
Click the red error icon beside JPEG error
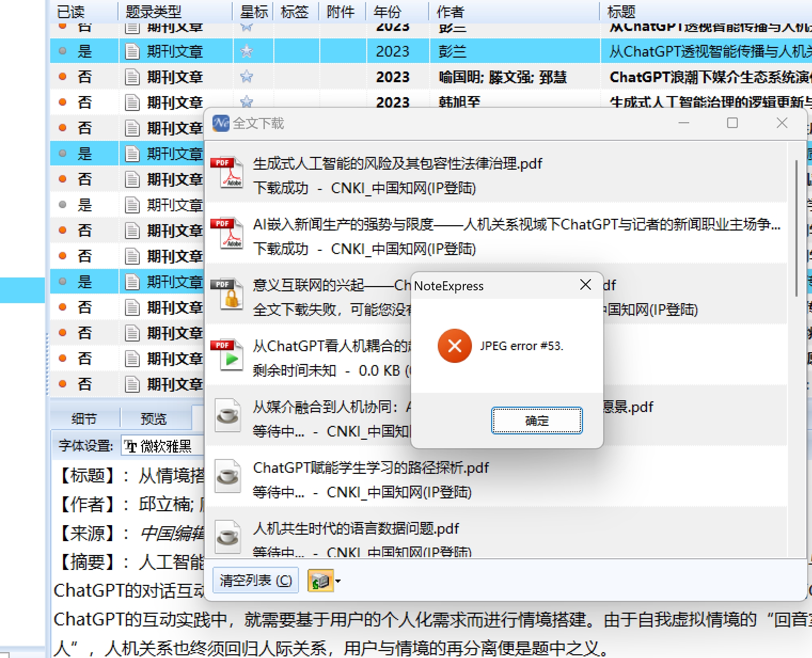pos(454,346)
